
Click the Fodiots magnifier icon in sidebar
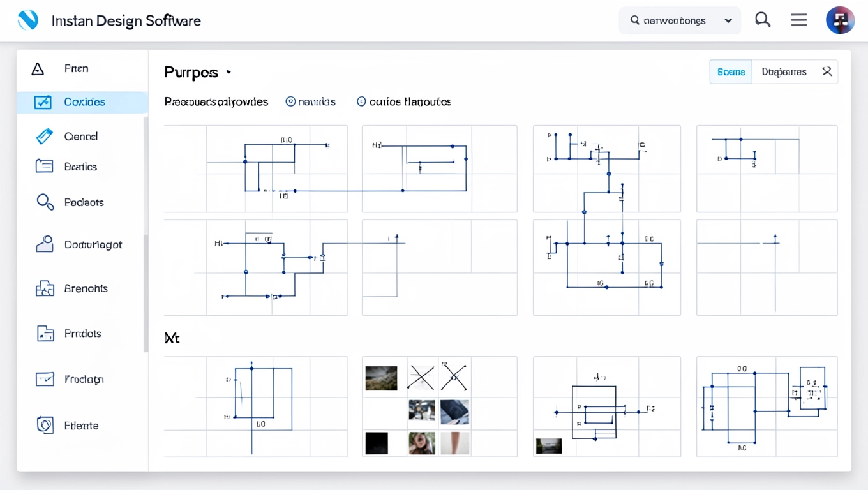click(x=45, y=202)
